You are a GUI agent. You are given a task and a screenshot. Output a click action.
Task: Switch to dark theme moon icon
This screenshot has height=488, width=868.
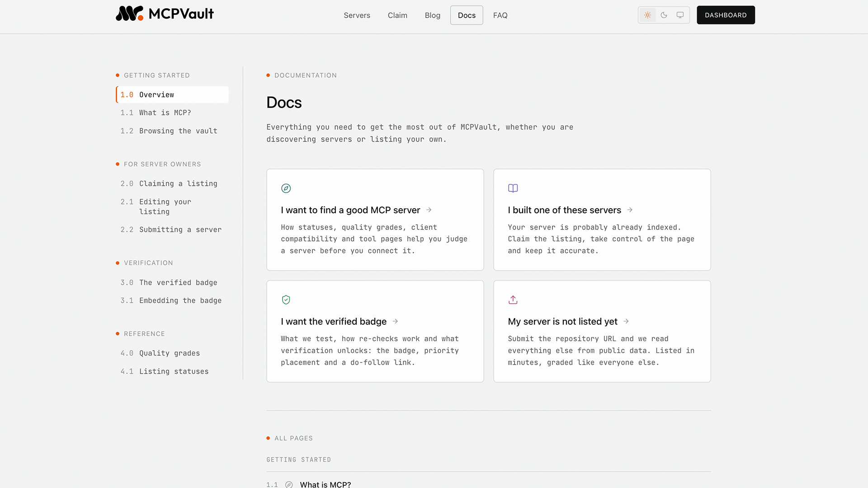[x=664, y=15]
